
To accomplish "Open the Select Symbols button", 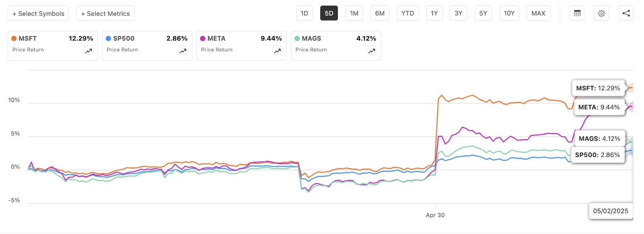I will click(38, 13).
